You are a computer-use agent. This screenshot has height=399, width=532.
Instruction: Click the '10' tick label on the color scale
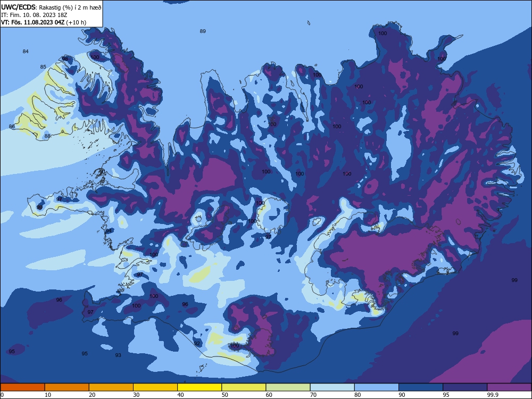[48, 395]
